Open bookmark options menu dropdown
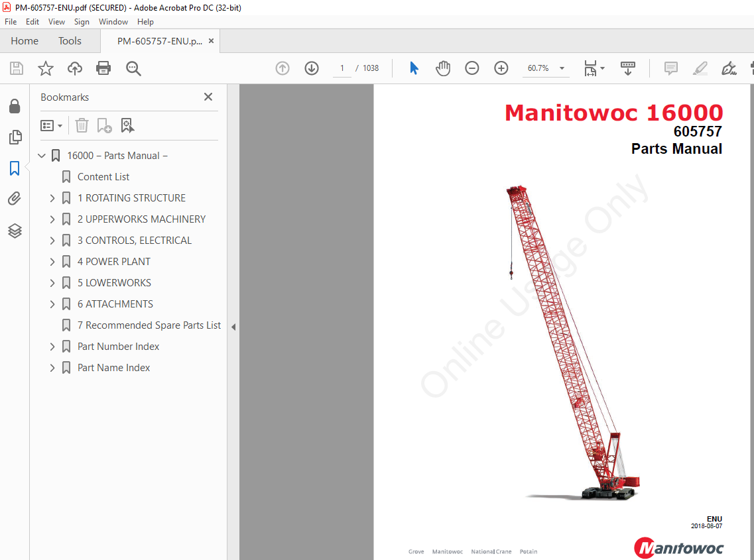Image resolution: width=754 pixels, height=560 pixels. pos(52,125)
